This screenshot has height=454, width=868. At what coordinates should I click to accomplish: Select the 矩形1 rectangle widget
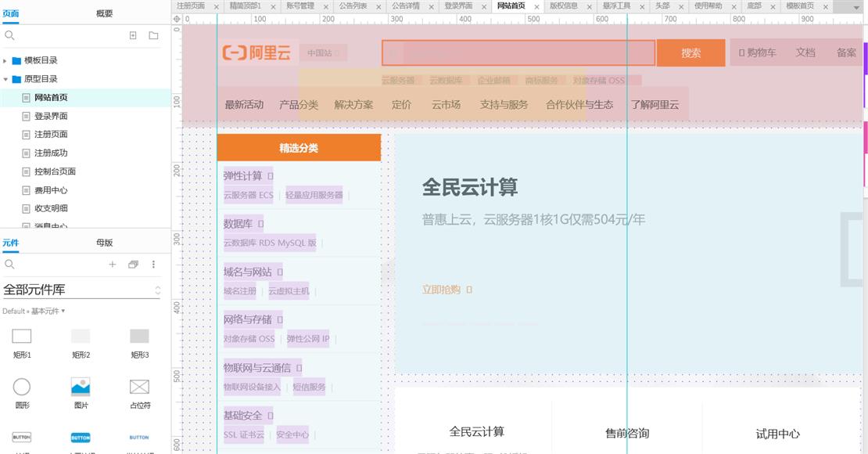(x=22, y=336)
